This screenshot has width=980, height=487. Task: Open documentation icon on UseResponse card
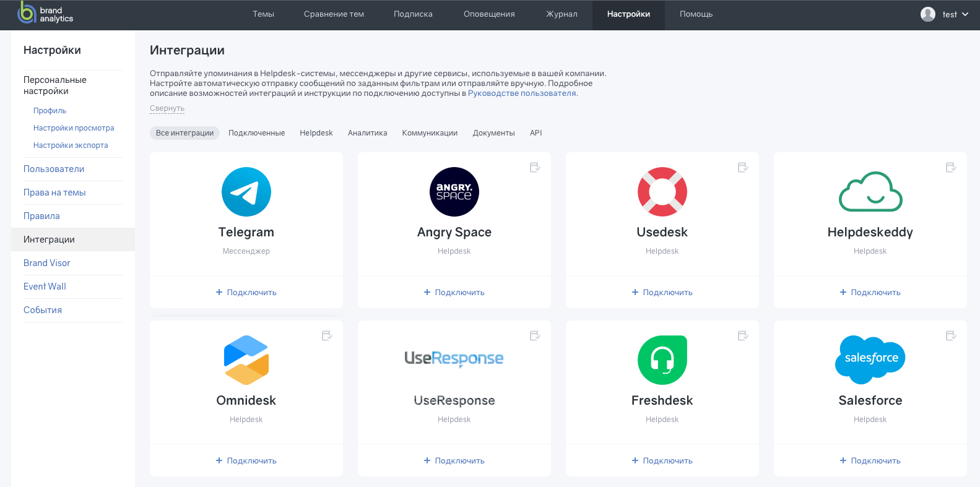point(536,335)
